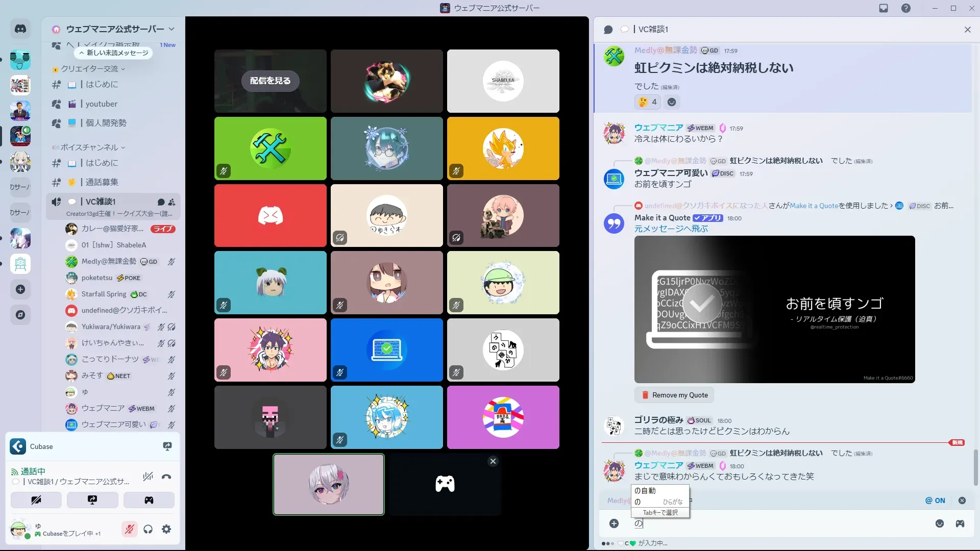Open emoji picker in chat input
This screenshot has width=980, height=551.
coord(940,523)
